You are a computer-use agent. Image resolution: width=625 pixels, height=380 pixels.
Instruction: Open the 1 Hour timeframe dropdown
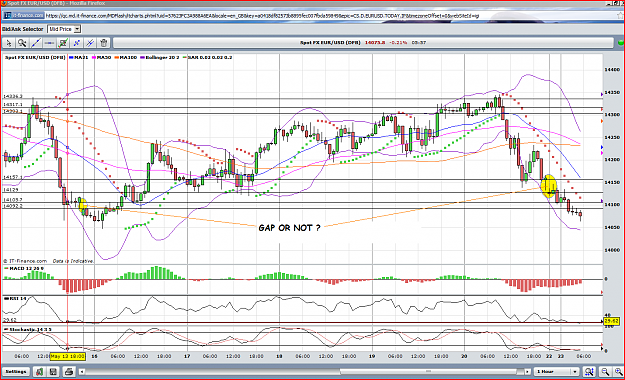(556, 372)
